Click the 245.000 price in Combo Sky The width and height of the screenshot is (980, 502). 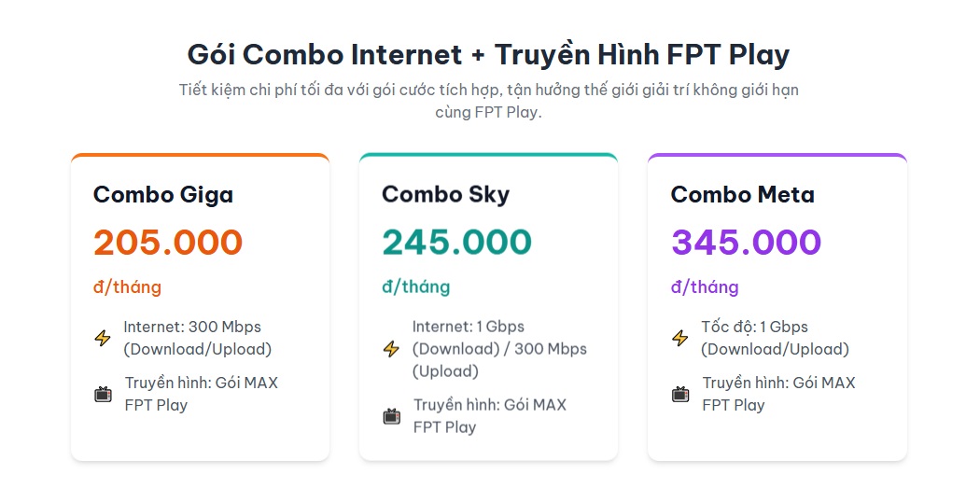[456, 243]
